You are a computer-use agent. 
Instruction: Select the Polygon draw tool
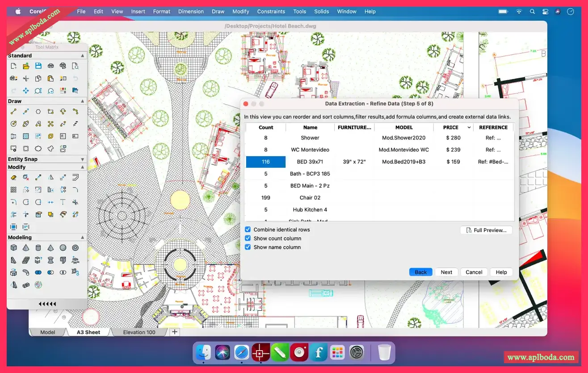tap(38, 111)
